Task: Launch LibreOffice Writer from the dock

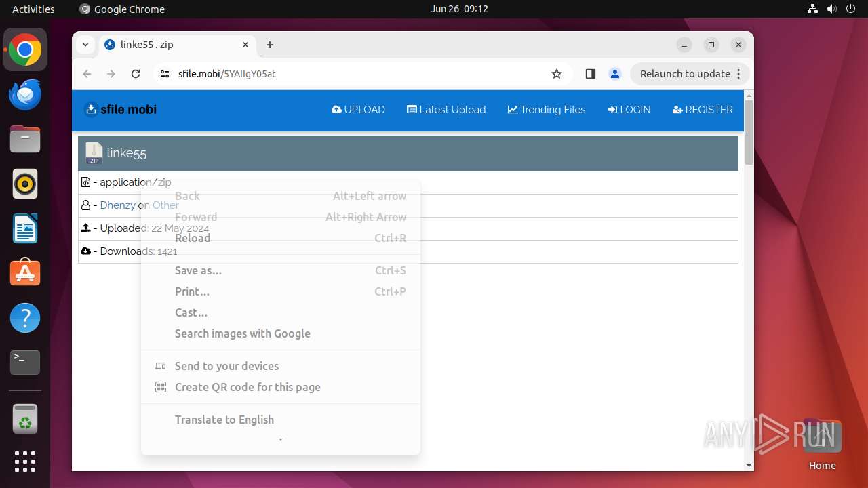Action: coord(25,228)
